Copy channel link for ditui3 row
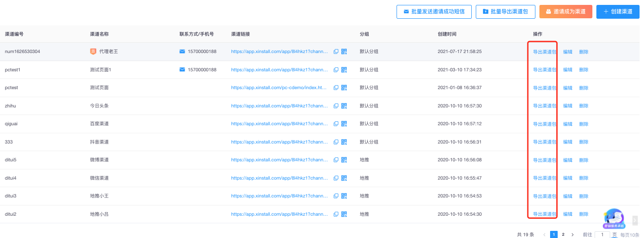Viewport: 644px width, 238px height. pyautogui.click(x=336, y=196)
